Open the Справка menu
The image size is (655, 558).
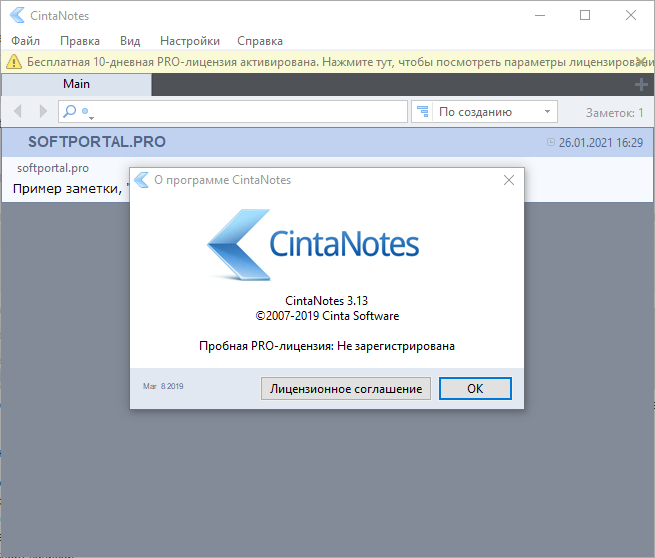[260, 41]
